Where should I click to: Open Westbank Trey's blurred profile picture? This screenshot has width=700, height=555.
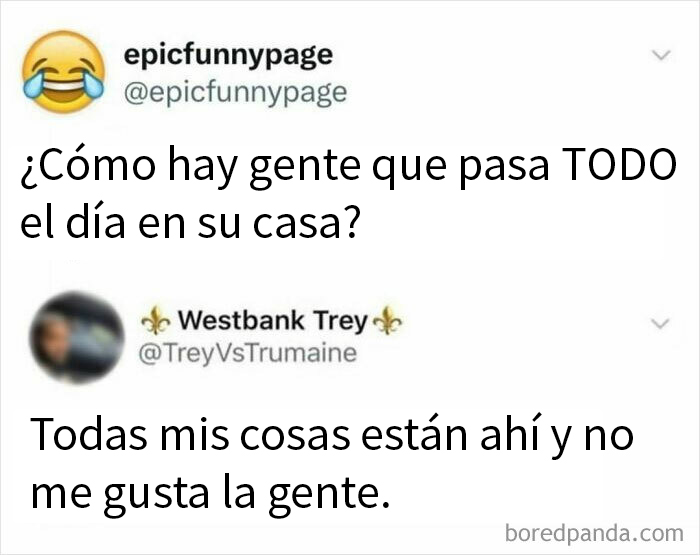coord(77,338)
